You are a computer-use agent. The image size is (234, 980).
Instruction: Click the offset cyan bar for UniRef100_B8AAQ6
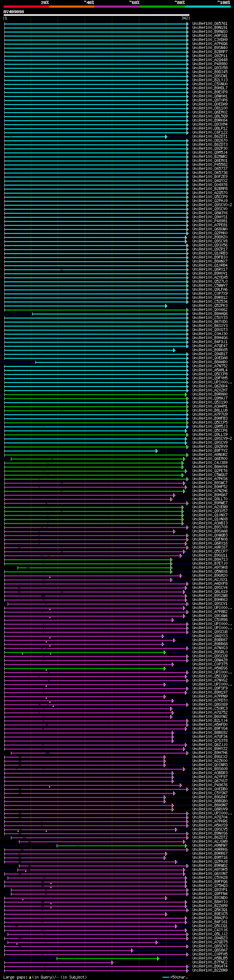point(110,314)
